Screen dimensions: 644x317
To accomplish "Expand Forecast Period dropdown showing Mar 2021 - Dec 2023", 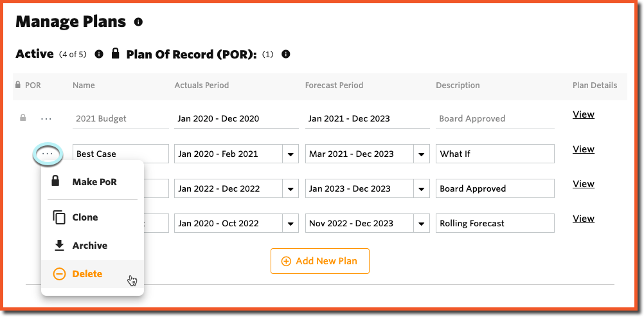I will (421, 154).
